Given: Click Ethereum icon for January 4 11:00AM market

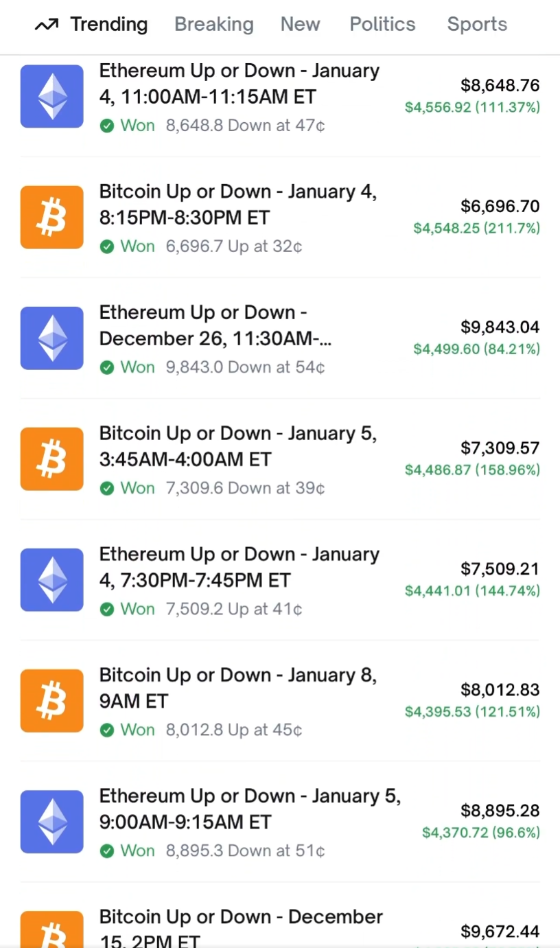Looking at the screenshot, I should [52, 97].
